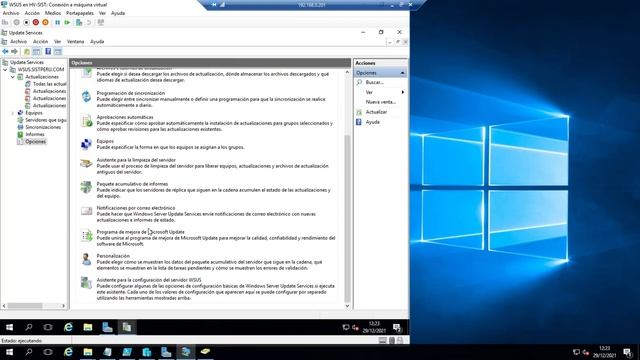Viewport: 640px width, 360px height.
Task: Select Sincronizaciones tree item
Action: pos(43,127)
